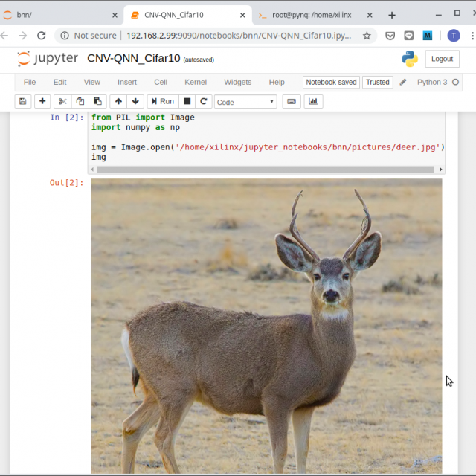Open the command palette keyboard icon
This screenshot has height=476, width=476.
tap(292, 101)
